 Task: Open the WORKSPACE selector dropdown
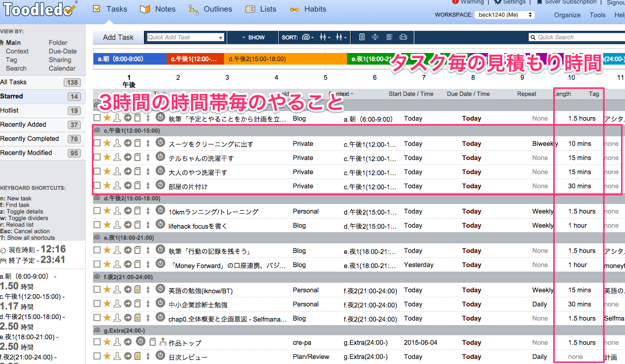504,15
